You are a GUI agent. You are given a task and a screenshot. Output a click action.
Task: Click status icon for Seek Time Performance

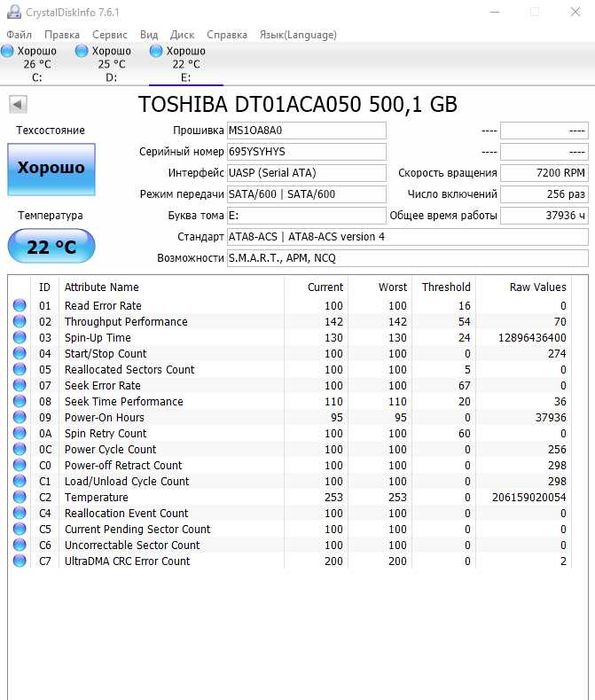tap(19, 401)
